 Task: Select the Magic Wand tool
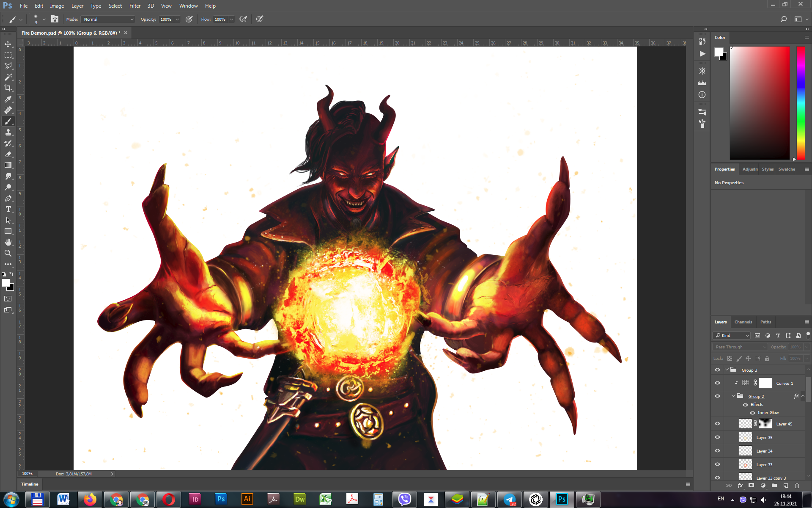8,77
